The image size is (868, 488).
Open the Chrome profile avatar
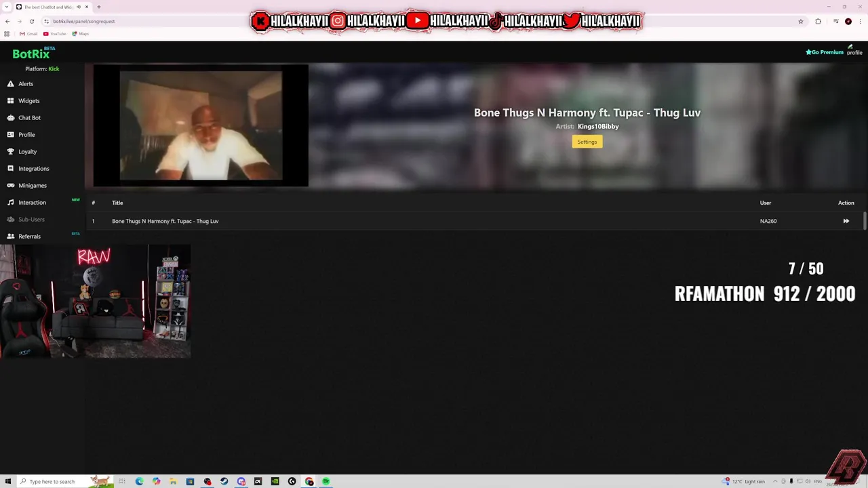point(848,21)
